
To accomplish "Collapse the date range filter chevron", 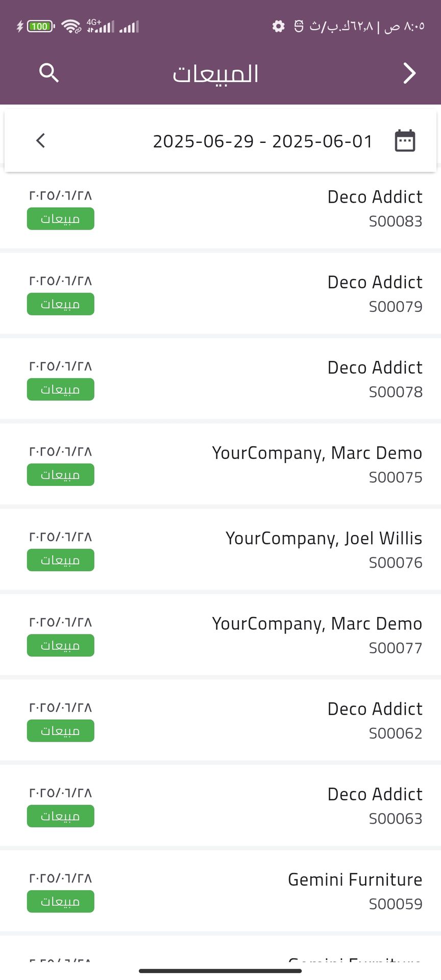I will tap(41, 141).
